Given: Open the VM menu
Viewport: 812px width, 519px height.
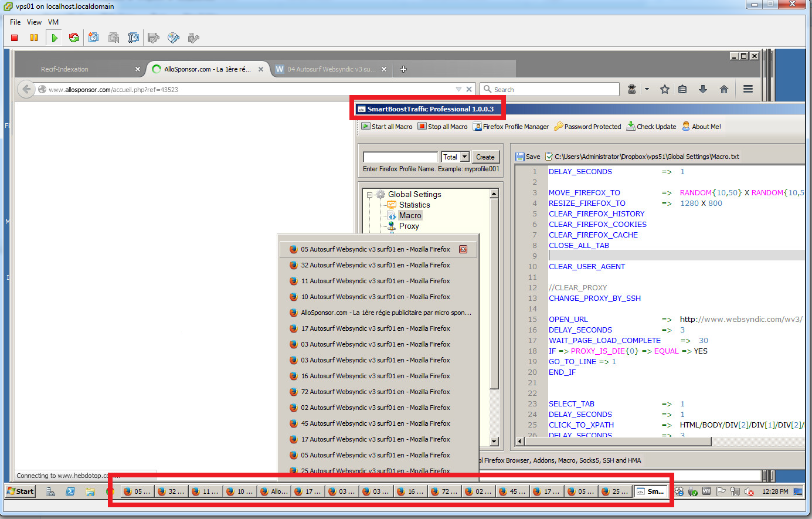Looking at the screenshot, I should click(x=53, y=22).
